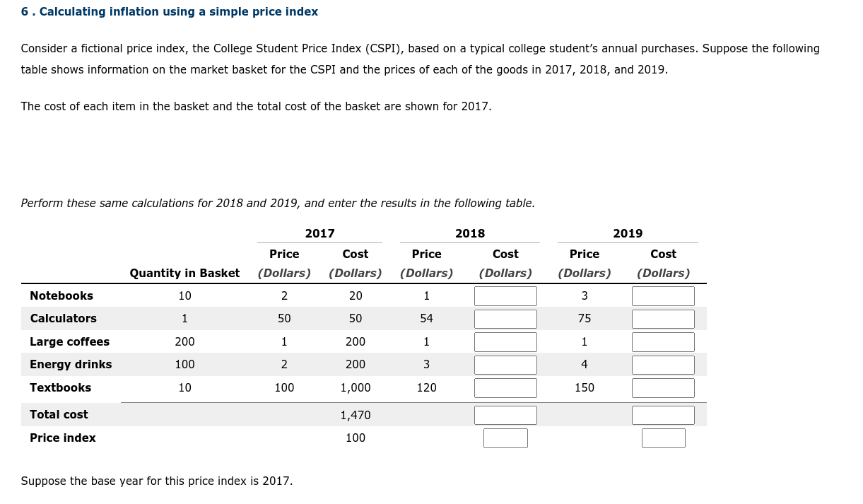Click the 2019 Total cost input box
This screenshot has width=863, height=504.
[x=663, y=415]
